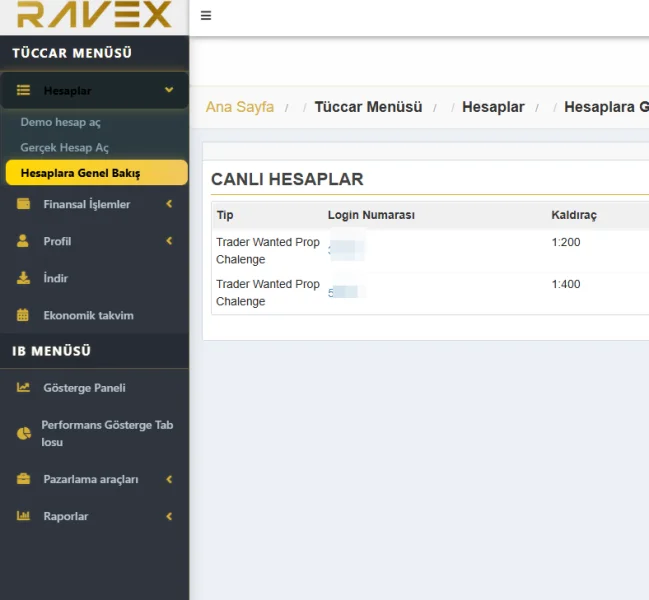Click Tüccar Menüsü breadcrumb
Viewport: 649px width, 600px height.
click(368, 107)
